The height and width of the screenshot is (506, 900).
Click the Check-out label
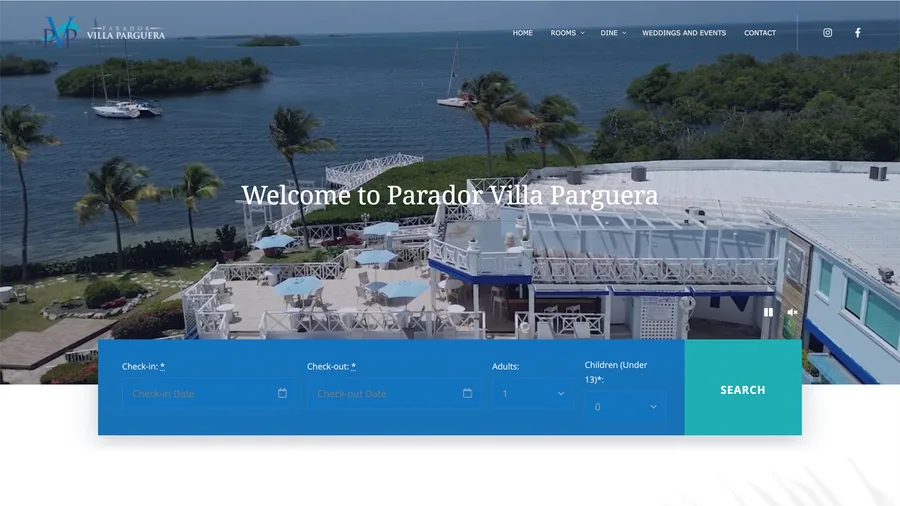pyautogui.click(x=331, y=366)
